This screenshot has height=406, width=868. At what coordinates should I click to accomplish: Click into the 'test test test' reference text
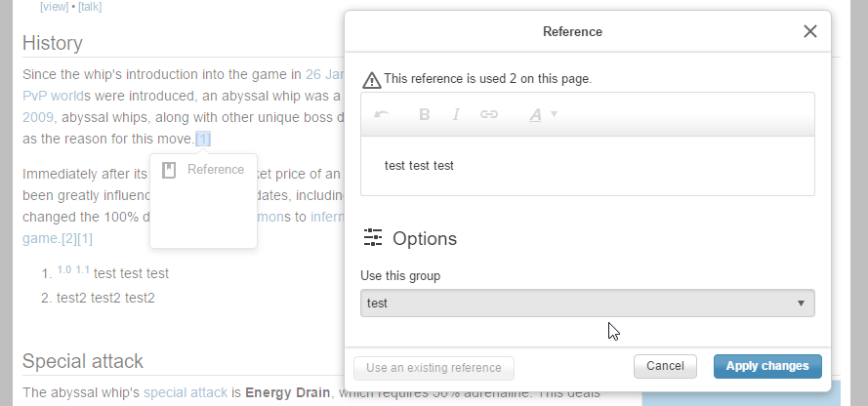pyautogui.click(x=420, y=166)
